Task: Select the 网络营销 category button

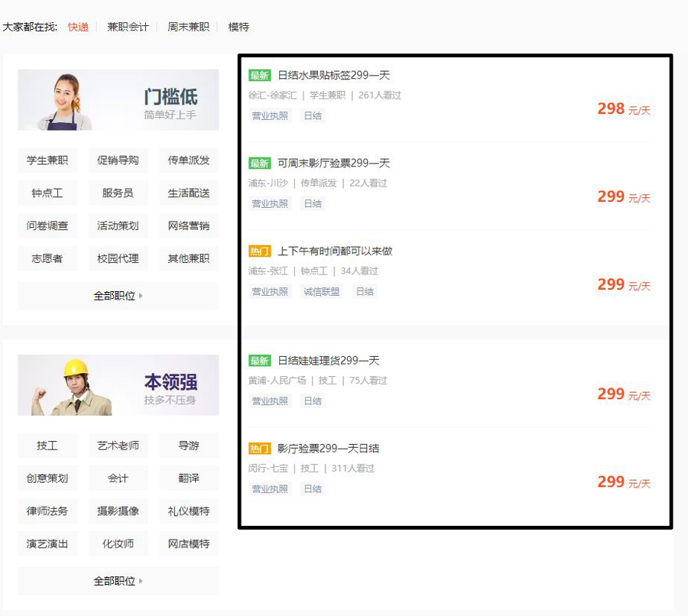Action: pos(188,225)
